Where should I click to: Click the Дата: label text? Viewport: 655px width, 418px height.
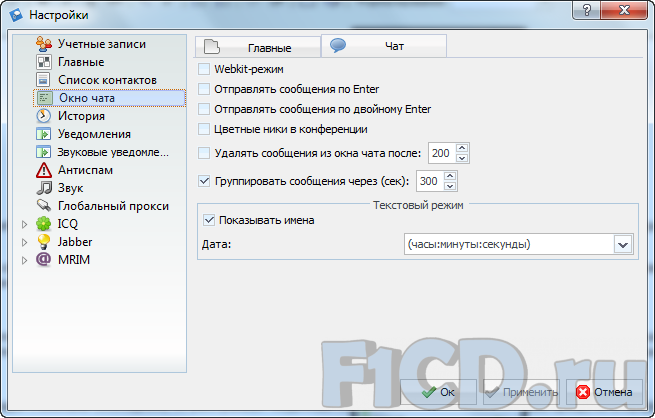[x=216, y=244]
